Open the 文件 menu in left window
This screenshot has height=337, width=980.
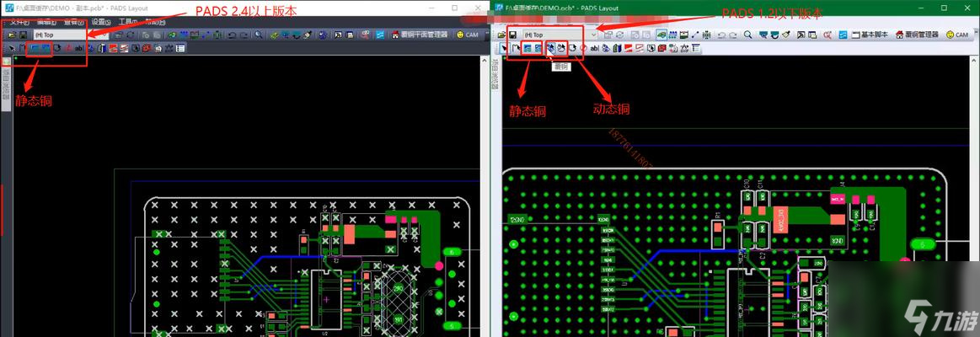tap(20, 23)
